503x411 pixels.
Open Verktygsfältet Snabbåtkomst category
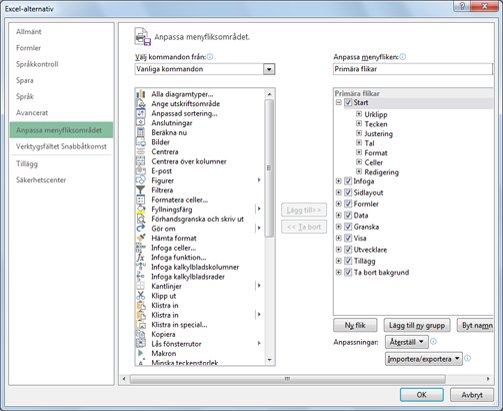pyautogui.click(x=61, y=146)
